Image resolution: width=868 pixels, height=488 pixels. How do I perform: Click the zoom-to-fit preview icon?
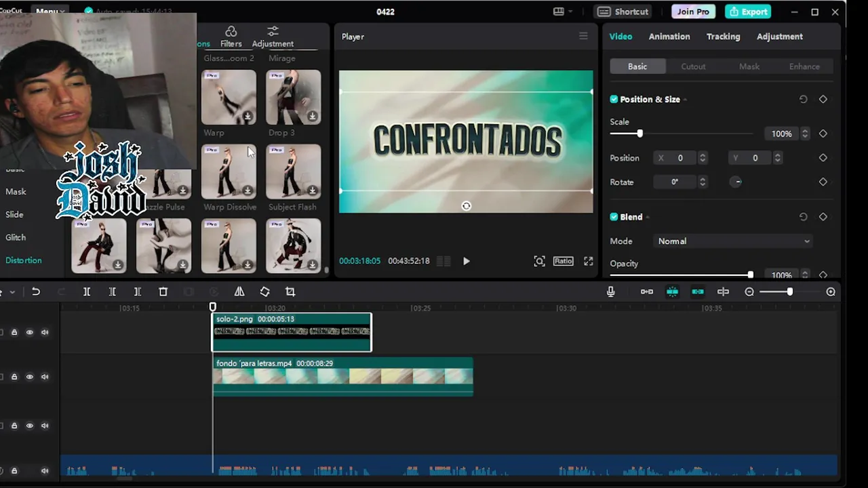(x=539, y=261)
